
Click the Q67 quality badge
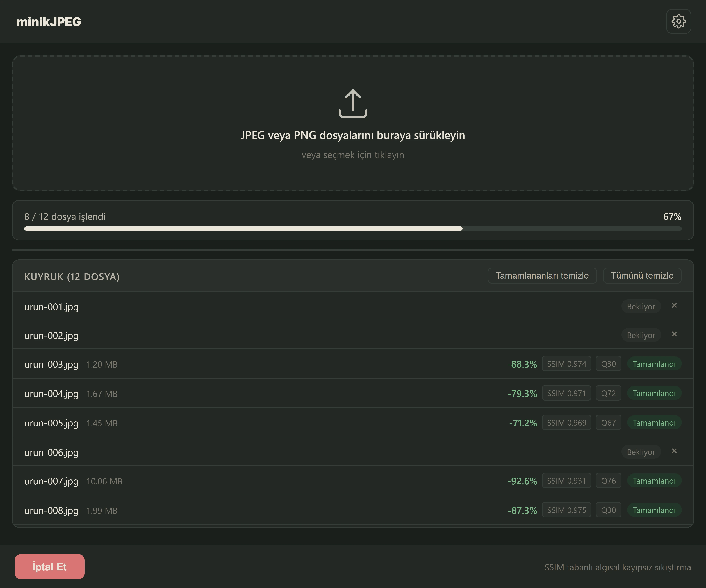tap(609, 423)
